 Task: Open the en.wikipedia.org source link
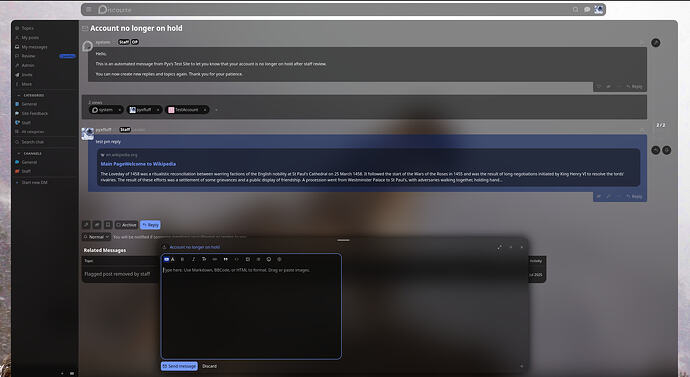point(121,155)
